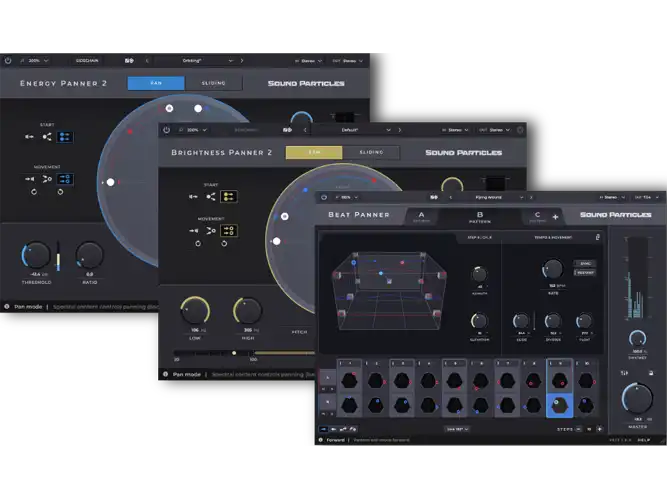
Task: Select pattern tab C in Beat Panner
Action: pos(537,216)
